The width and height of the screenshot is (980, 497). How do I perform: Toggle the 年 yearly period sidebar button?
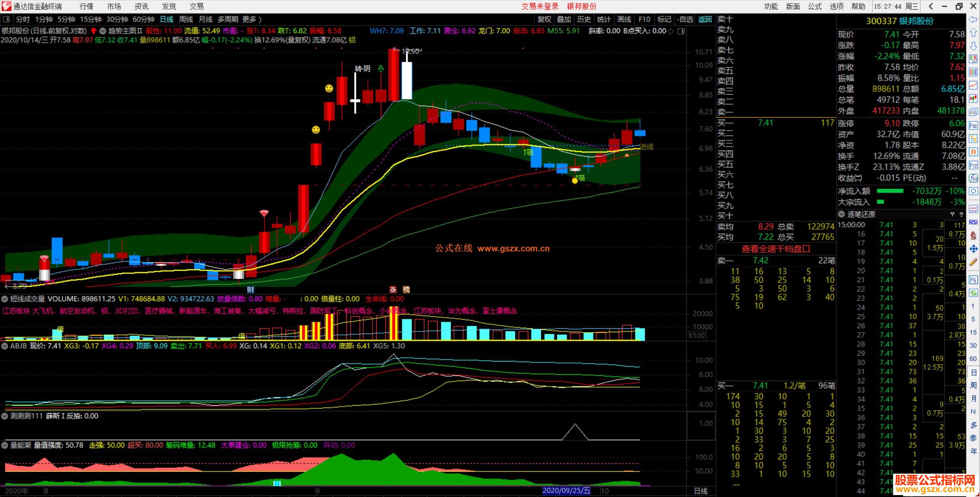pos(973,451)
